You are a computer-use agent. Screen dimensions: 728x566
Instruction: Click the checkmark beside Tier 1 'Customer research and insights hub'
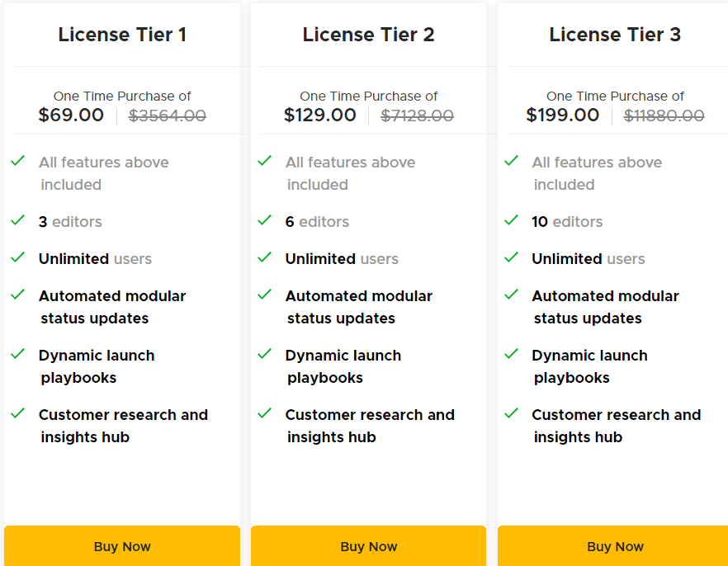17,414
